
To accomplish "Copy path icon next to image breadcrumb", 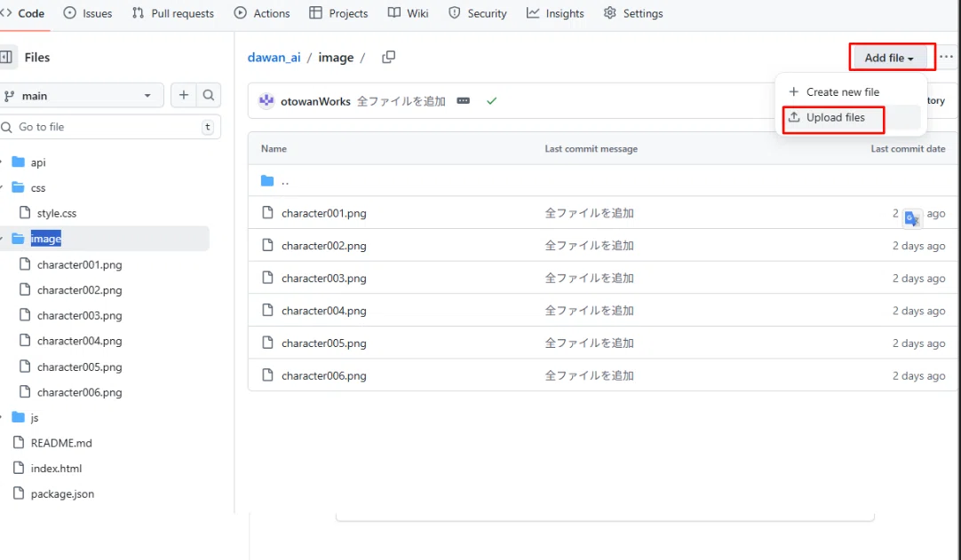I will pyautogui.click(x=388, y=57).
